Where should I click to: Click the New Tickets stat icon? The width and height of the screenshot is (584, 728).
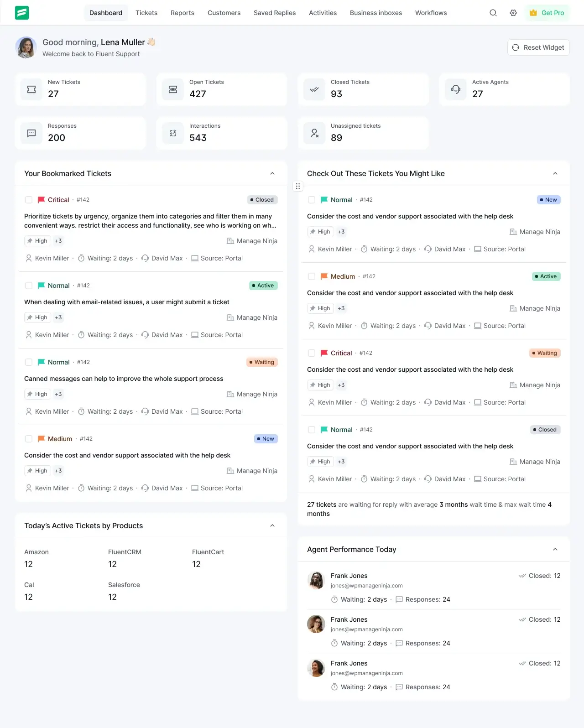click(31, 89)
